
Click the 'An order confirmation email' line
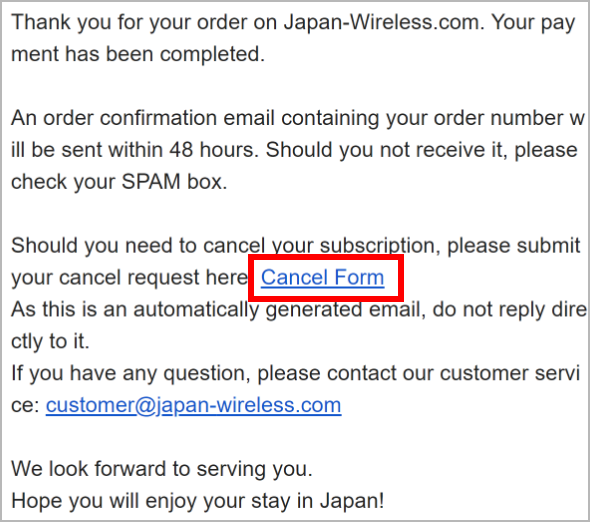pos(298,119)
